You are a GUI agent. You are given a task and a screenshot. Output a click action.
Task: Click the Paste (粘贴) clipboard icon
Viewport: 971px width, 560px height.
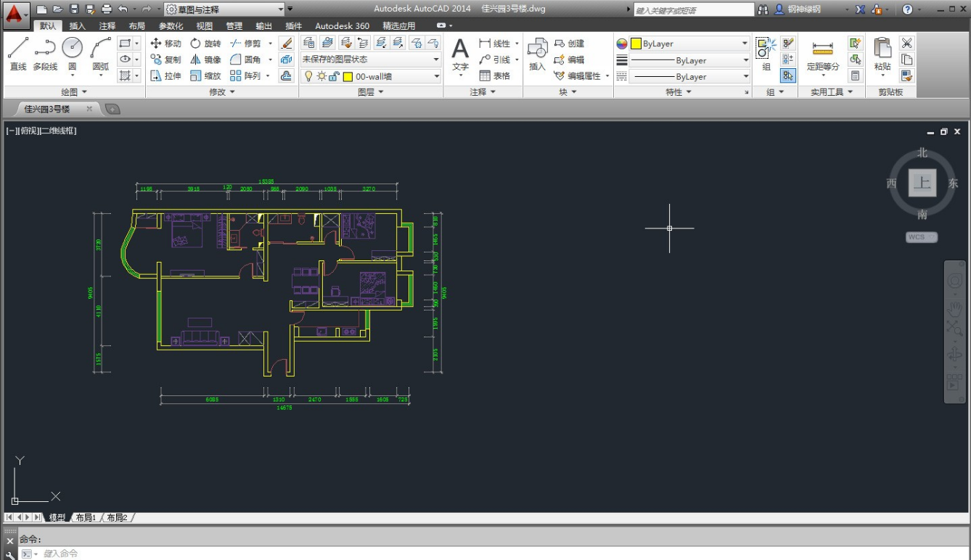882,54
